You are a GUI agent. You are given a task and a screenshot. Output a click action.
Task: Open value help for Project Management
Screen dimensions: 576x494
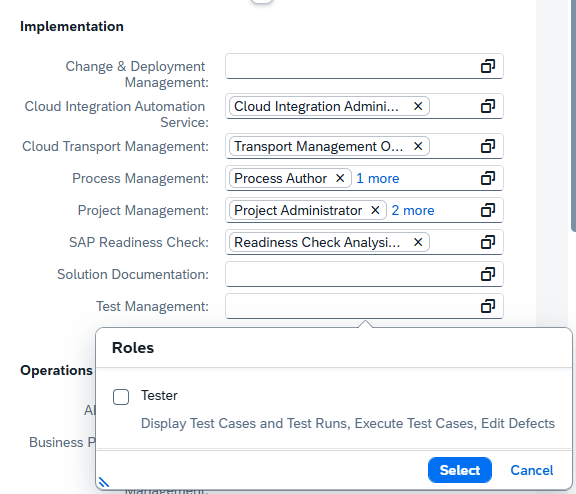[488, 210]
